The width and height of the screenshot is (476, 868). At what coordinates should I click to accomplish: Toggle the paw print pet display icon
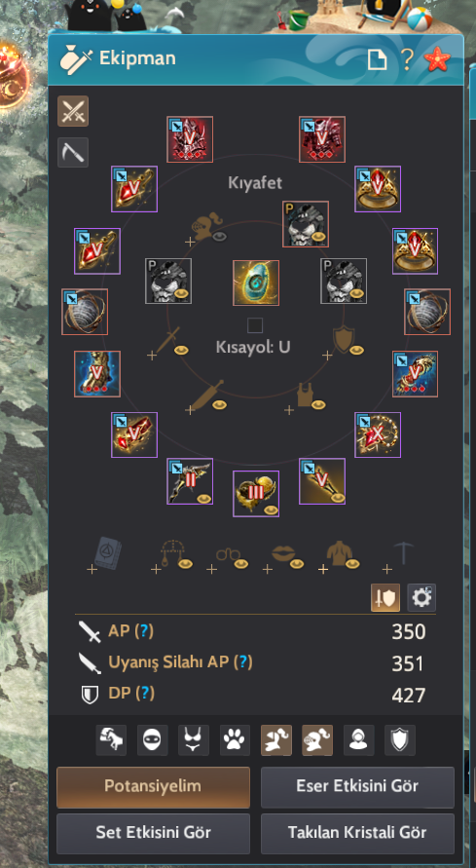[x=235, y=740]
